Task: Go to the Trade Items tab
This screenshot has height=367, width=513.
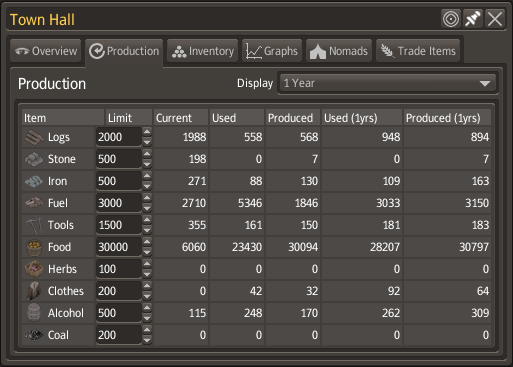Action: point(418,51)
